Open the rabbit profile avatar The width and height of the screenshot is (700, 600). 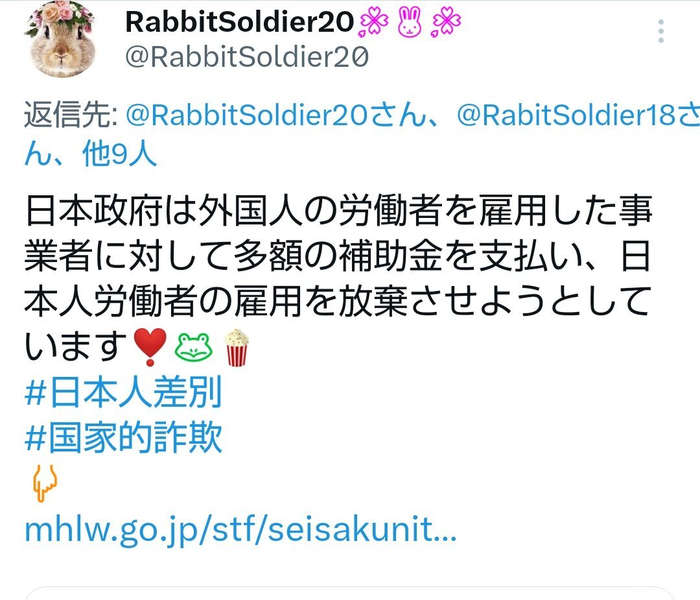(x=62, y=40)
